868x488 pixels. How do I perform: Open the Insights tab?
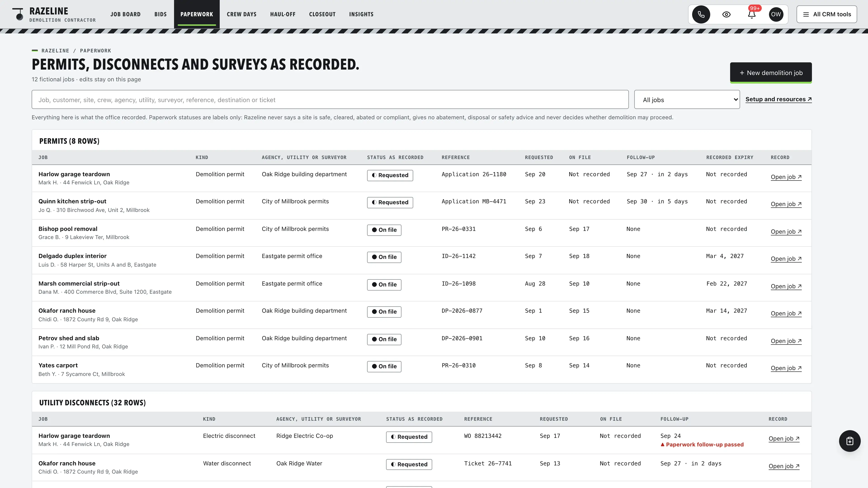tap(361, 14)
